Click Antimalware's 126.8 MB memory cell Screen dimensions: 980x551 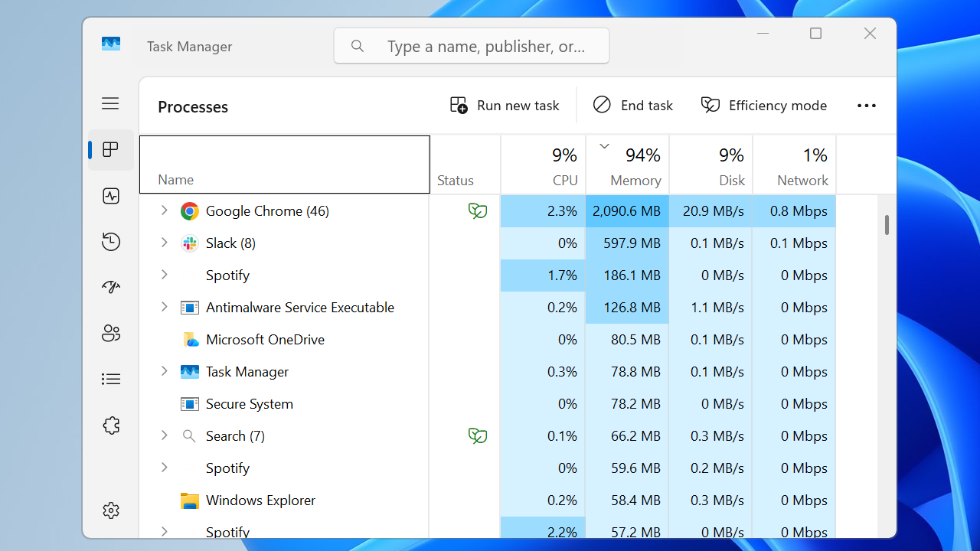pos(628,308)
